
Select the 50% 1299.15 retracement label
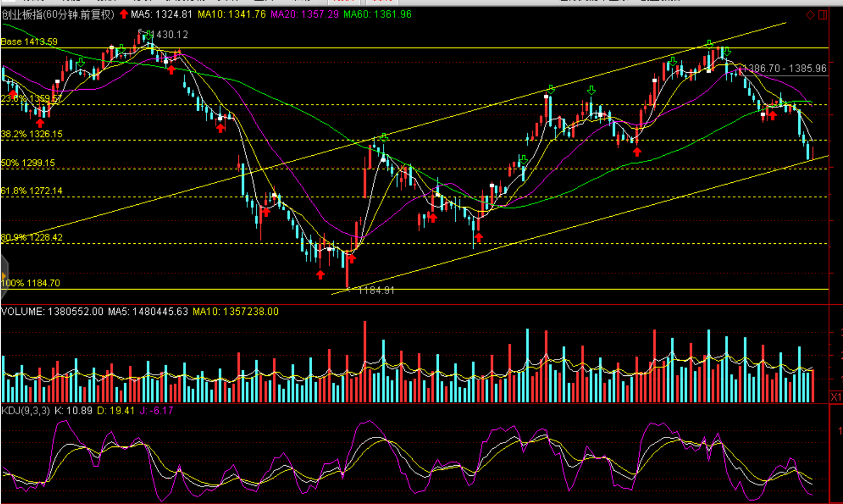[28, 163]
